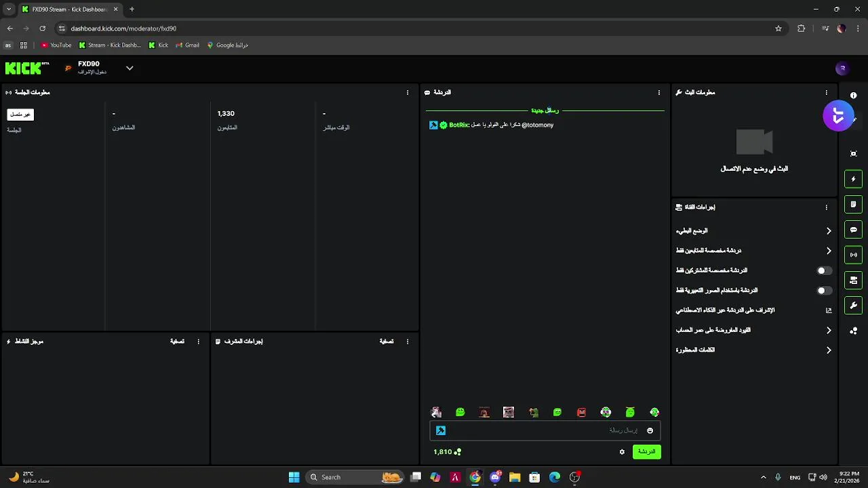Click the filter button in the moderator actions panel
868x488 pixels.
tap(387, 342)
